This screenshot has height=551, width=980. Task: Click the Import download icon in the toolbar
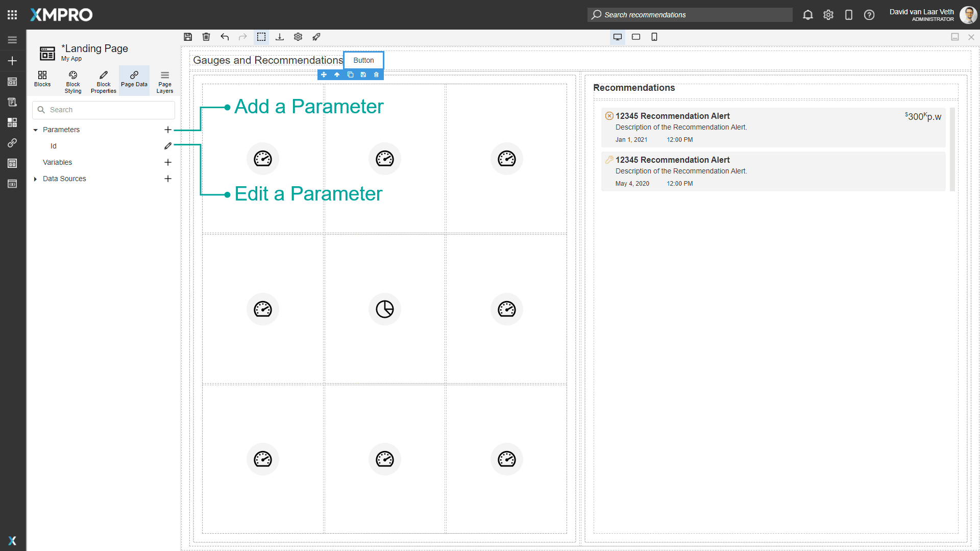[x=280, y=37]
